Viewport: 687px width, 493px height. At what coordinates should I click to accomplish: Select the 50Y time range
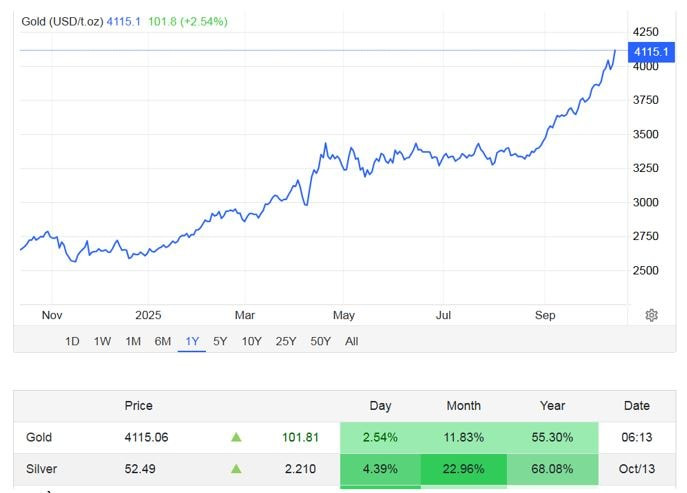pos(320,341)
